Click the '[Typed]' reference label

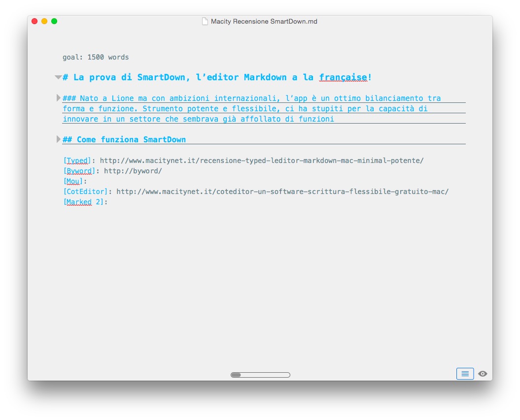click(77, 161)
